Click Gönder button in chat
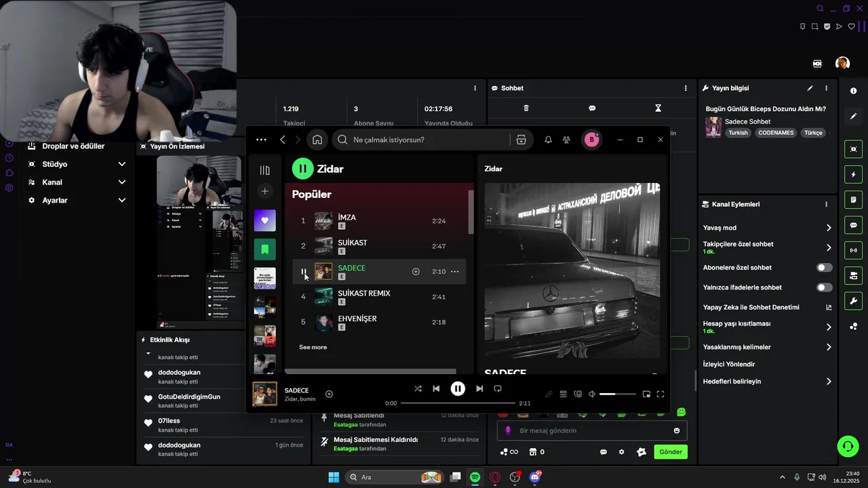Screen dimensions: 868x488 pos(671,451)
